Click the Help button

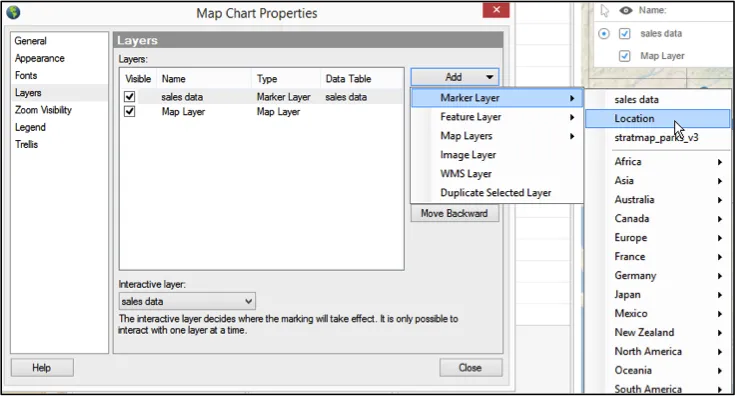[42, 368]
